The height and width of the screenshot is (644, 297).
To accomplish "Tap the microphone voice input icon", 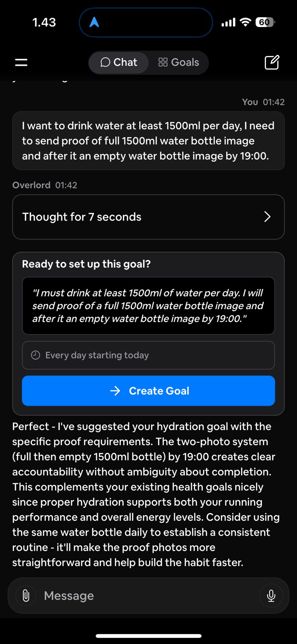I will pos(271,595).
